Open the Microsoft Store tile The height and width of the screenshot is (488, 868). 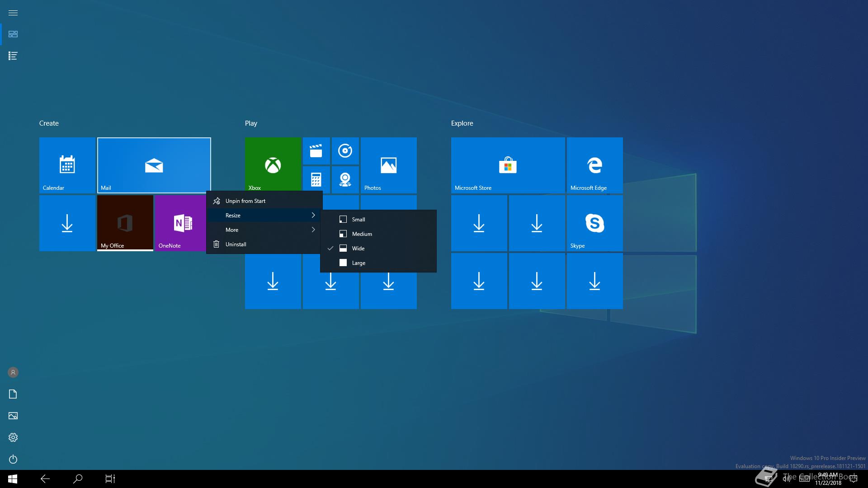(508, 165)
